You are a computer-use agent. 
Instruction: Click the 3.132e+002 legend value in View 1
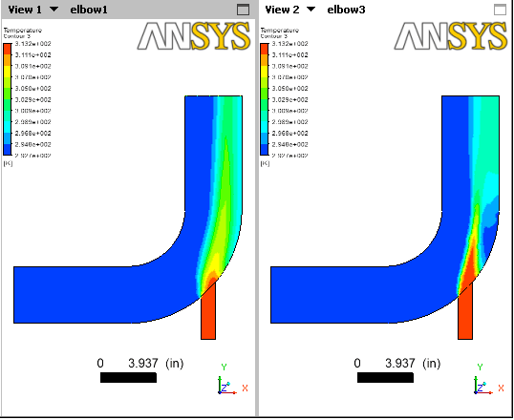pyautogui.click(x=32, y=44)
